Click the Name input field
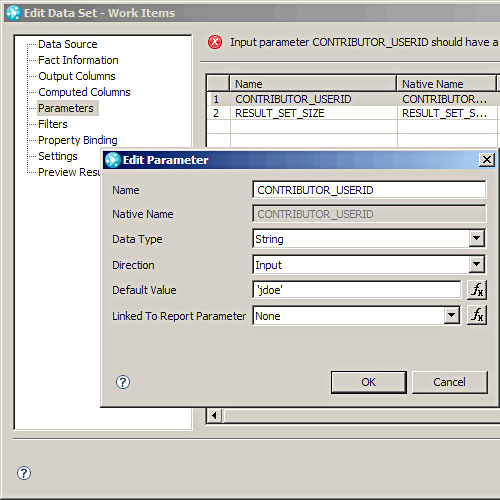Screen dimensions: 500x500 click(369, 190)
